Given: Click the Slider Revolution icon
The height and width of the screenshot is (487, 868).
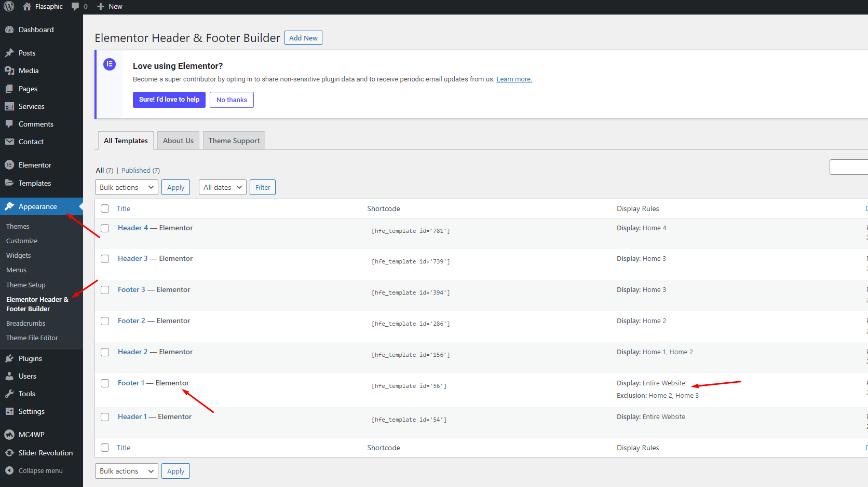Looking at the screenshot, I should point(9,453).
